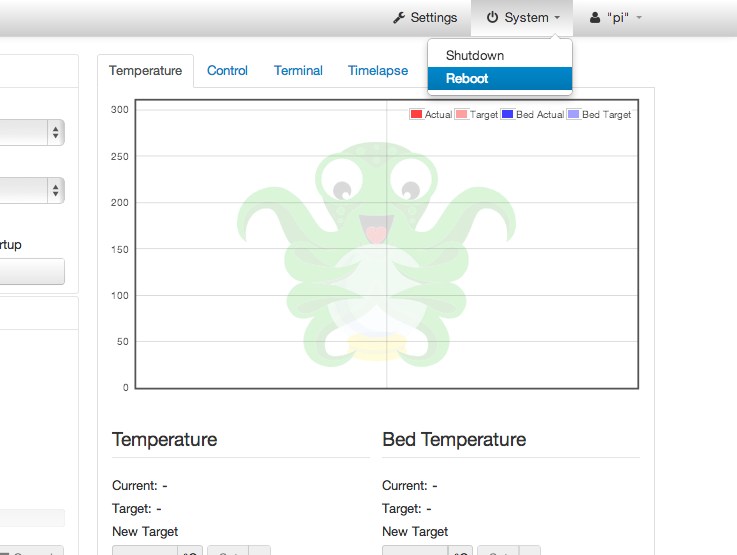737x555 pixels.
Task: Click the 300 axis label on chart
Action: pyautogui.click(x=119, y=109)
